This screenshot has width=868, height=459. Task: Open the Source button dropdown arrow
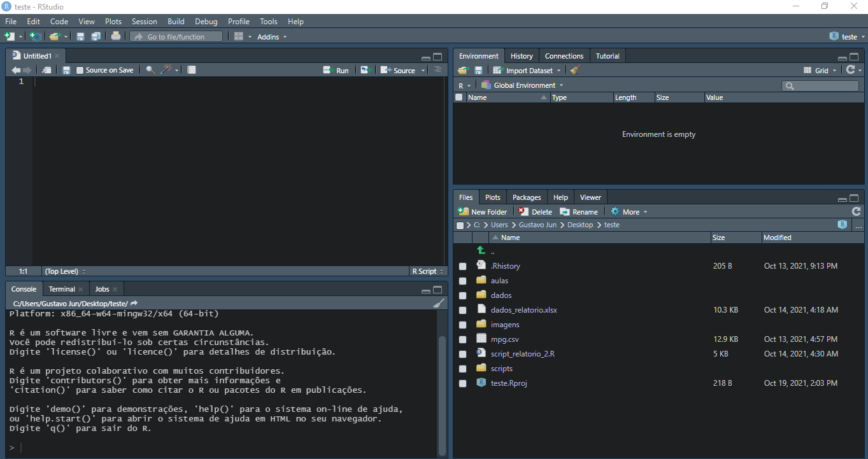click(x=423, y=71)
